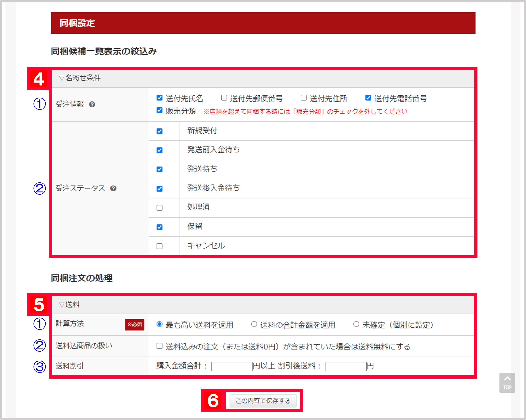526x420 pixels.
Task: Uncheck the 送付先氏名 checkbox
Action: coord(160,98)
